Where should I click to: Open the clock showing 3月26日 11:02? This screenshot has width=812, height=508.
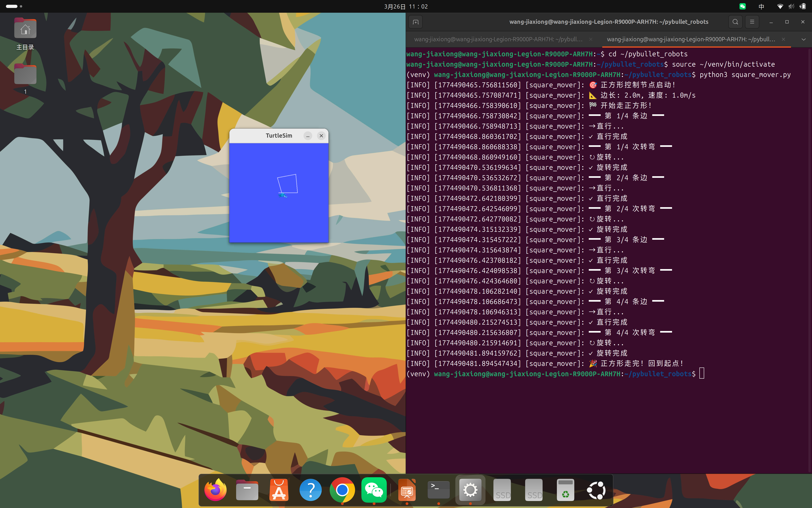[x=406, y=6]
